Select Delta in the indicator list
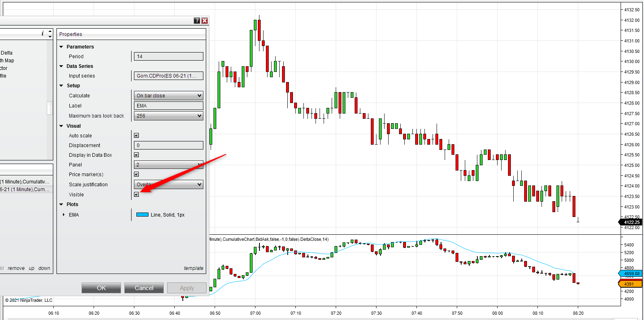The height and width of the screenshot is (320, 644). [6, 53]
